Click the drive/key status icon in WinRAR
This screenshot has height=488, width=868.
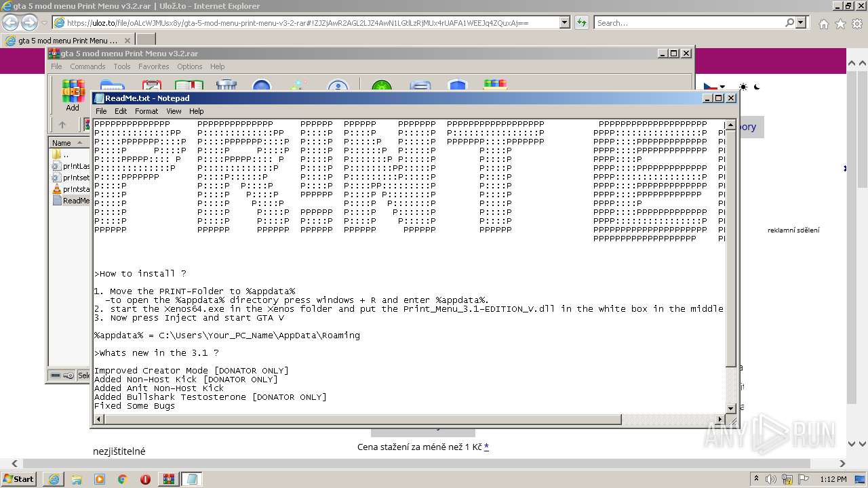pyautogui.click(x=62, y=375)
